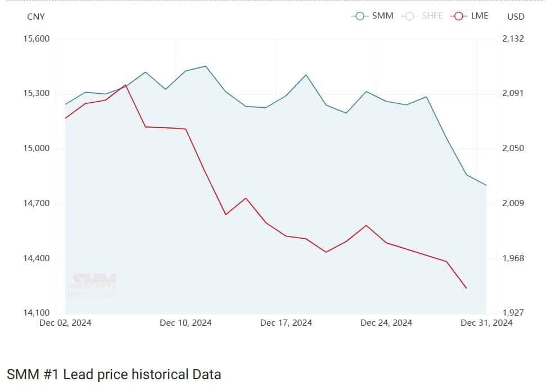
Task: Hide the LME series via legend label
Action: [479, 16]
